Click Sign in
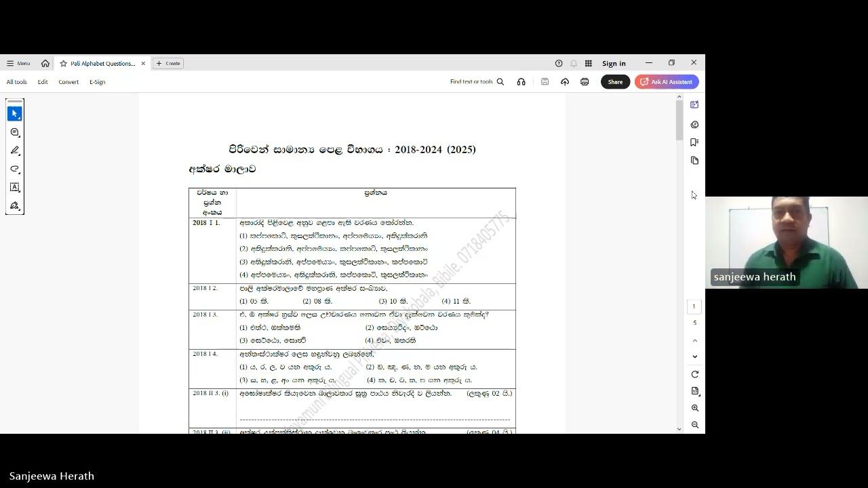 click(614, 63)
